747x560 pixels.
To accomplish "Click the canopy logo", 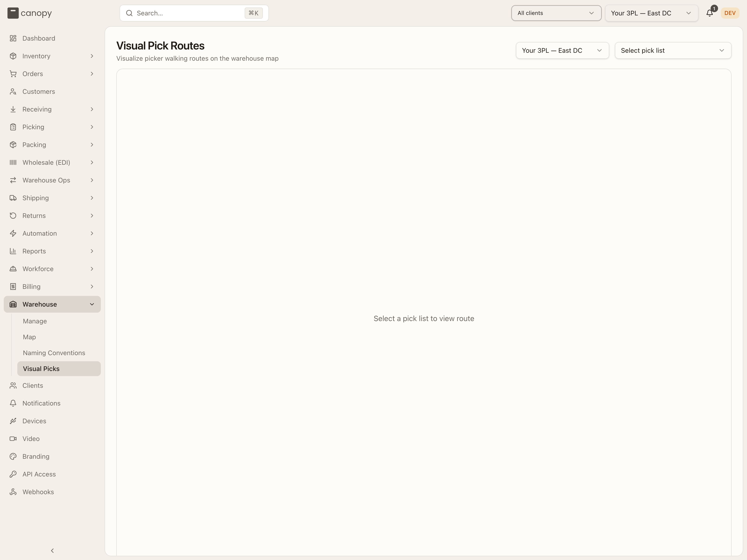I will pyautogui.click(x=29, y=13).
